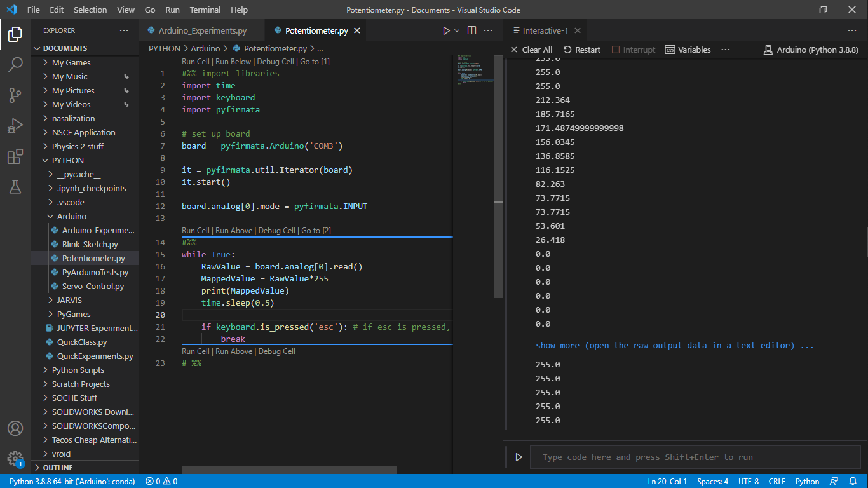
Task: Collapse the Arduino folder
Action: (x=71, y=216)
